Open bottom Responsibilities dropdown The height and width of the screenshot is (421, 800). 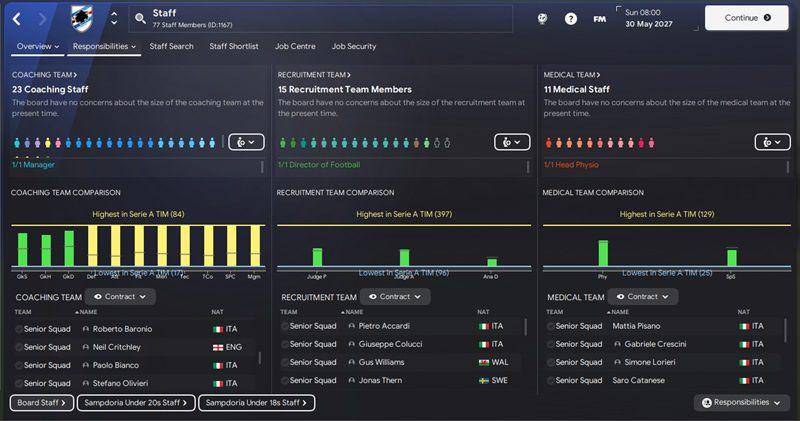(741, 403)
